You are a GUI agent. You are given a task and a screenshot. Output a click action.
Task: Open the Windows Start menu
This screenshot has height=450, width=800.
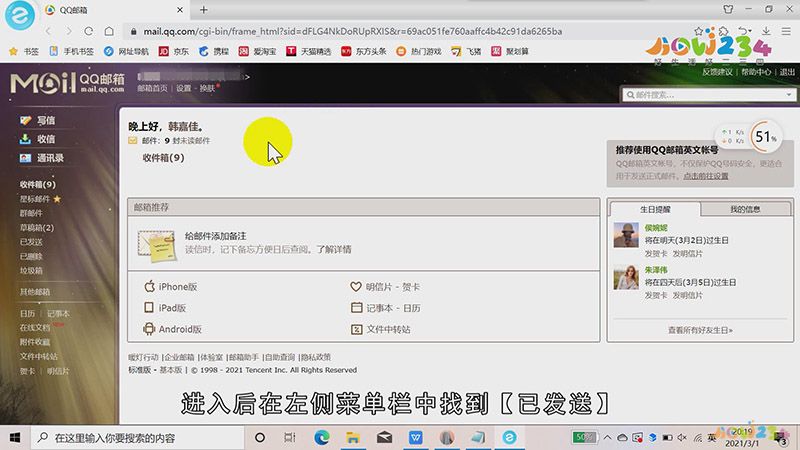tap(15, 438)
